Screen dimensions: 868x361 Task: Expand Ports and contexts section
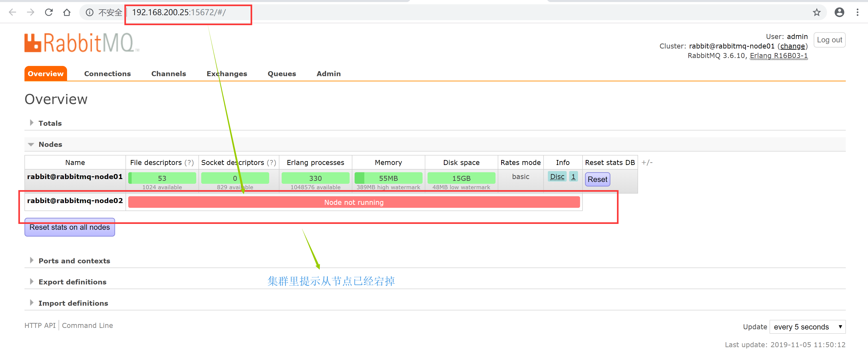point(74,261)
